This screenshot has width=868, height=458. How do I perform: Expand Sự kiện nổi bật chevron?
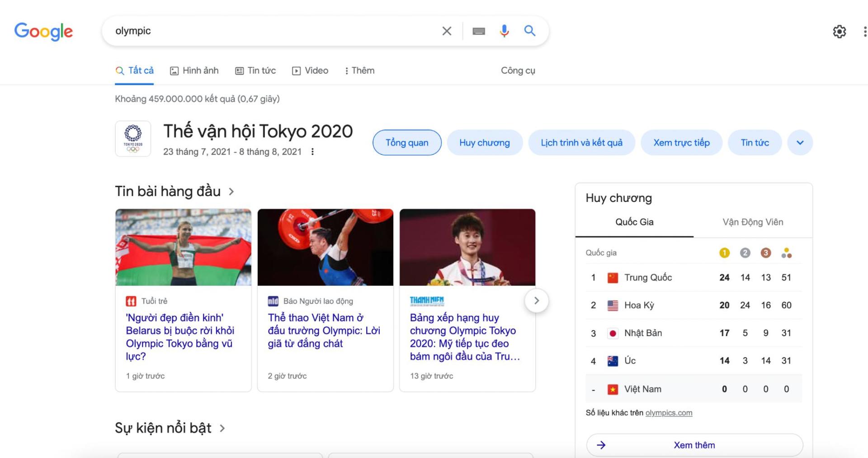[x=222, y=428]
